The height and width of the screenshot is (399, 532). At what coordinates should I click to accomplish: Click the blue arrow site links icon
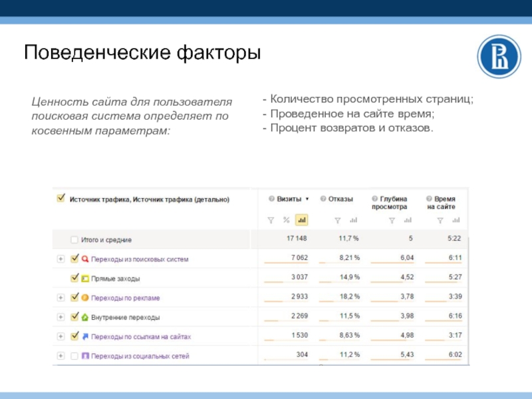(x=85, y=336)
